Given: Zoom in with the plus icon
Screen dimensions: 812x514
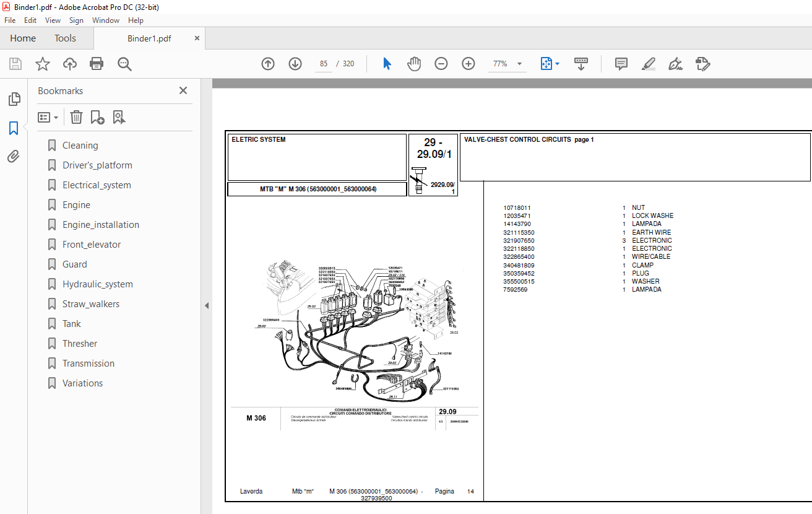Looking at the screenshot, I should [469, 64].
